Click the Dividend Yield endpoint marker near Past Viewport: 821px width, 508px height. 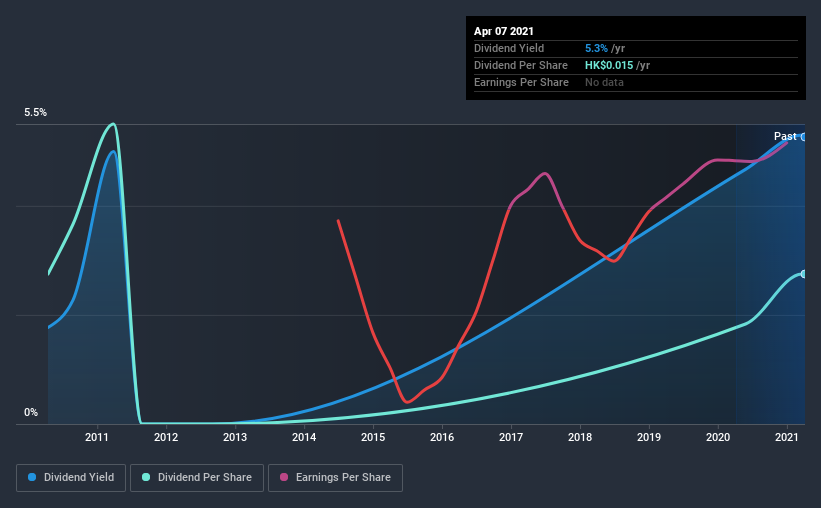[803, 137]
